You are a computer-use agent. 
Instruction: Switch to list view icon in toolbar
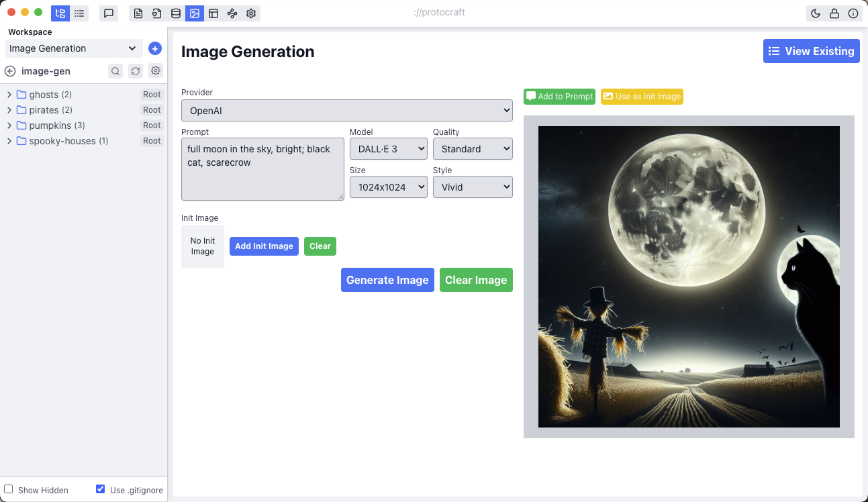79,13
